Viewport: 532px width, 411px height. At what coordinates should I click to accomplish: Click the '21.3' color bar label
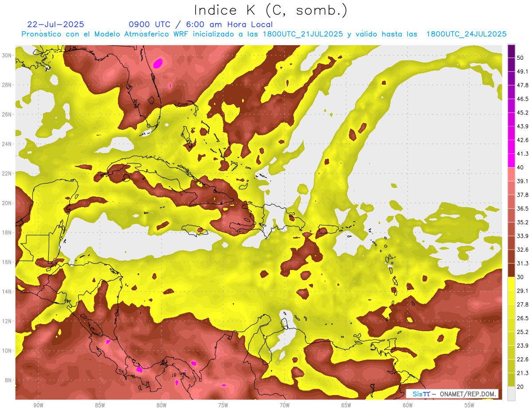523,373
